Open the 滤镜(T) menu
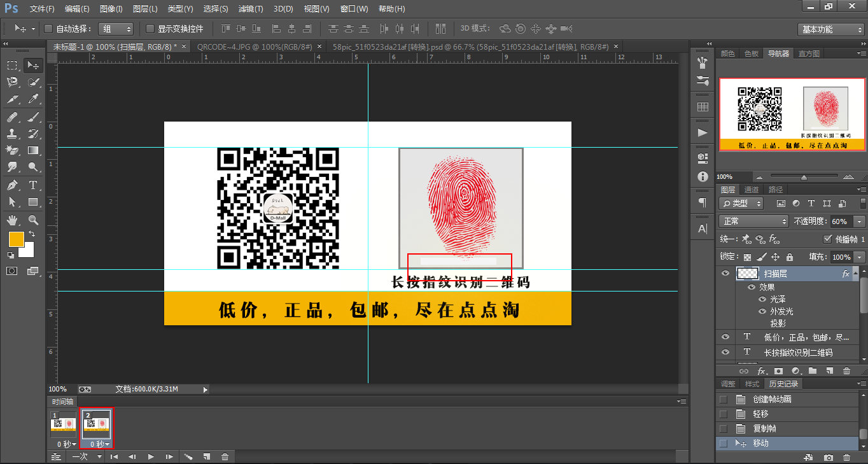The image size is (868, 464). click(x=250, y=9)
